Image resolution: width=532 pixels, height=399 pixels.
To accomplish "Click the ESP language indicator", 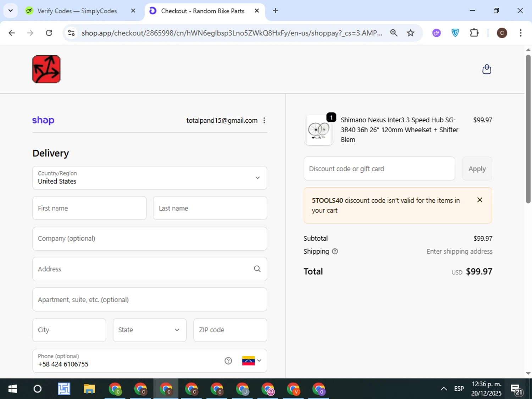I will point(459,389).
